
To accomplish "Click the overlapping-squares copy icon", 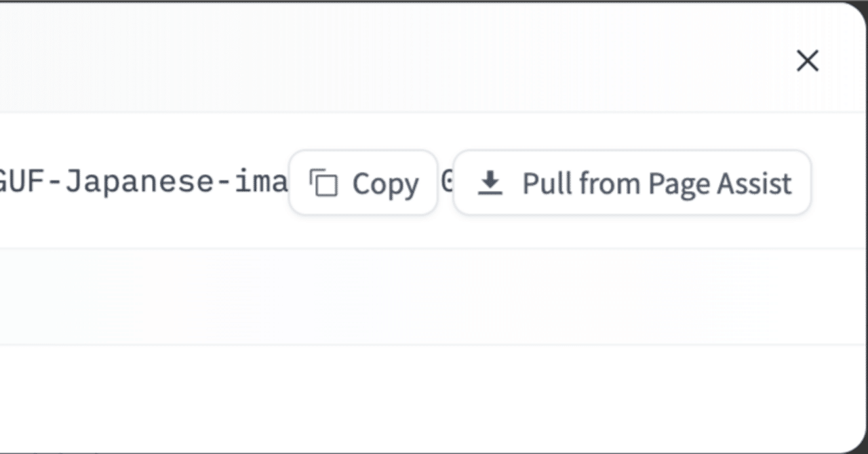I will [x=323, y=183].
